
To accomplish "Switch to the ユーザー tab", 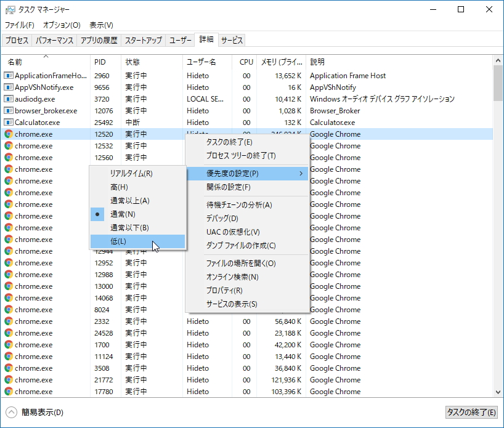I will point(180,40).
